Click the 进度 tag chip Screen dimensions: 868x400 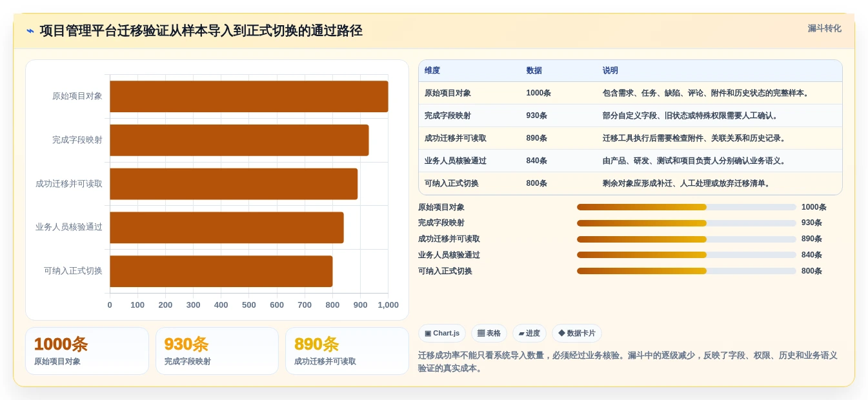click(529, 333)
